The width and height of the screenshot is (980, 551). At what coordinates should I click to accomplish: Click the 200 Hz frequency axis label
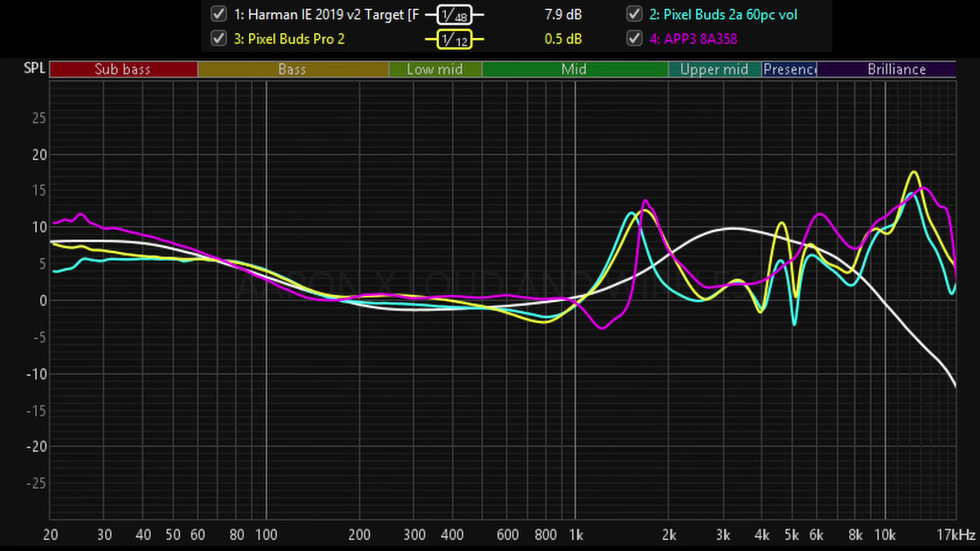point(359,535)
